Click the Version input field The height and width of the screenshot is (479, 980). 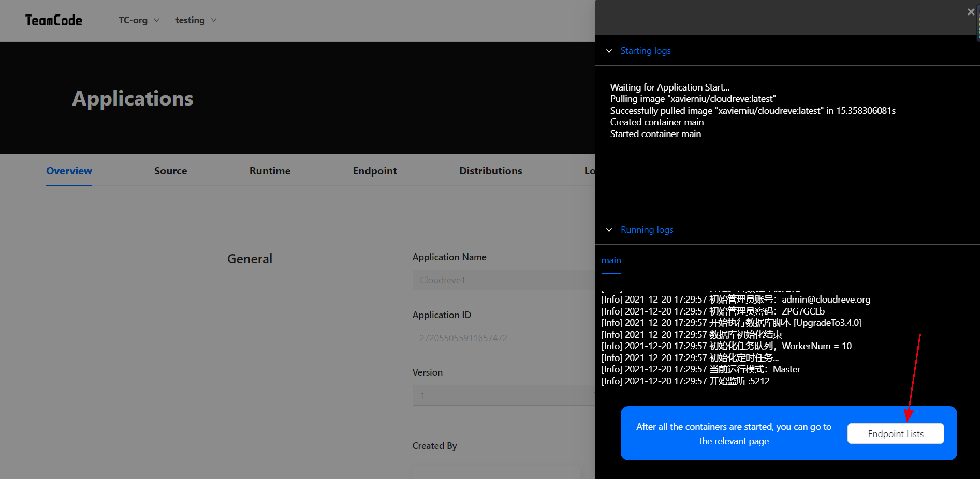[x=503, y=395]
